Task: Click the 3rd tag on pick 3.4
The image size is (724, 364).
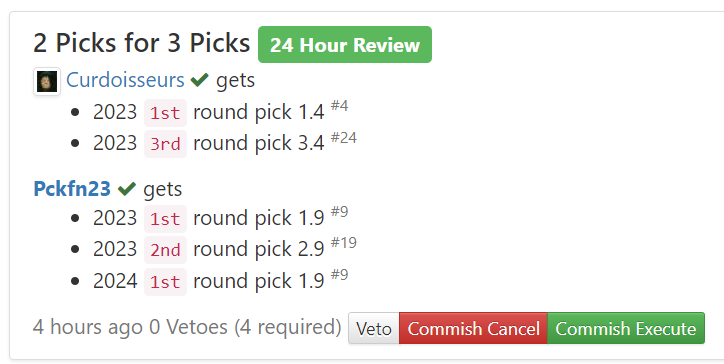Action: point(165,144)
